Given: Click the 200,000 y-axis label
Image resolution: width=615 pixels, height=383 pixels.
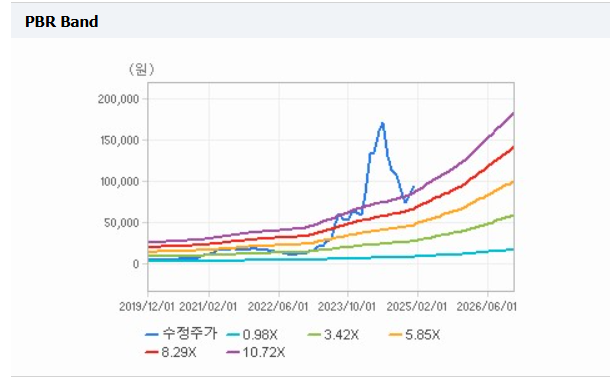Looking at the screenshot, I should pyautogui.click(x=118, y=99).
